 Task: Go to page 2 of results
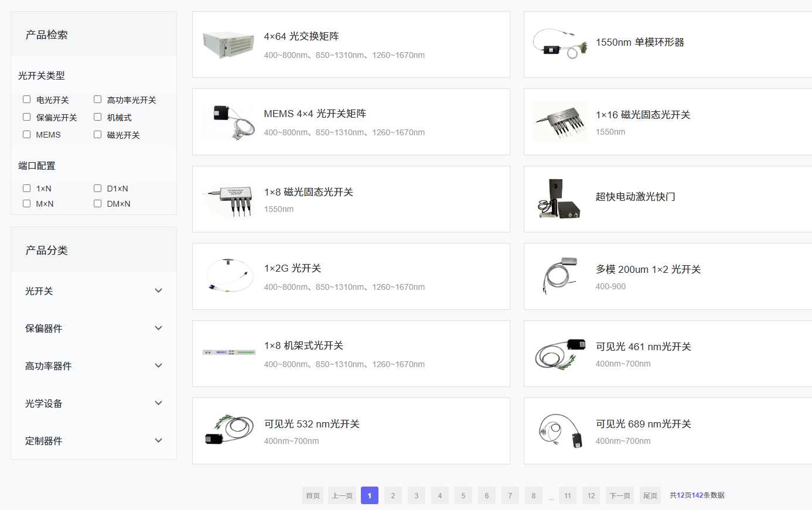point(393,495)
